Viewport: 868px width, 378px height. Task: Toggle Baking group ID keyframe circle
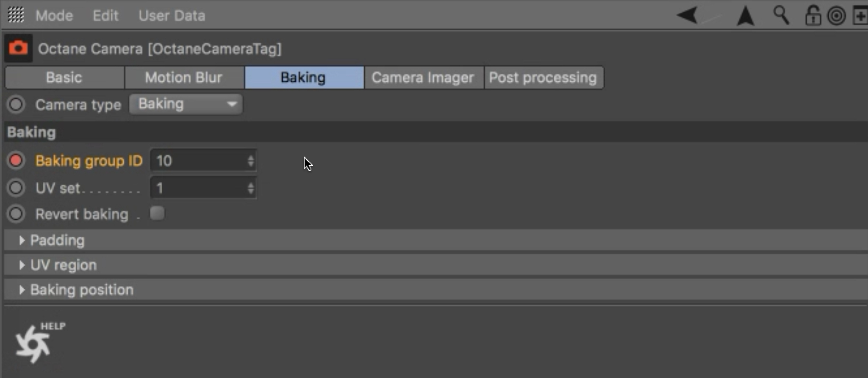click(16, 160)
